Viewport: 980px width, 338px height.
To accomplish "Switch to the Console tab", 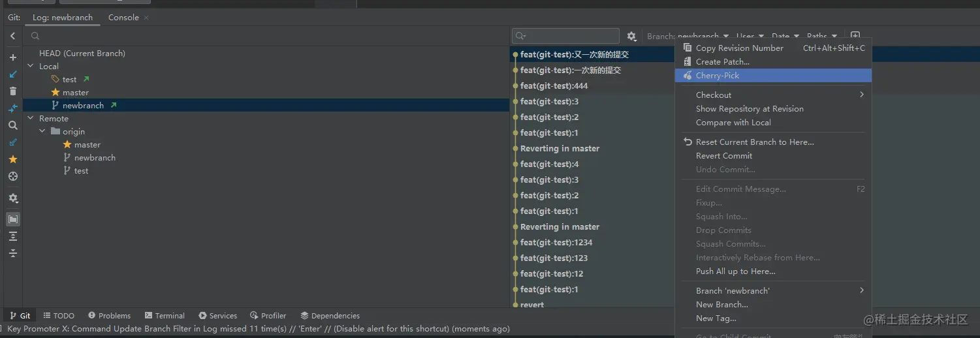I will point(123,18).
